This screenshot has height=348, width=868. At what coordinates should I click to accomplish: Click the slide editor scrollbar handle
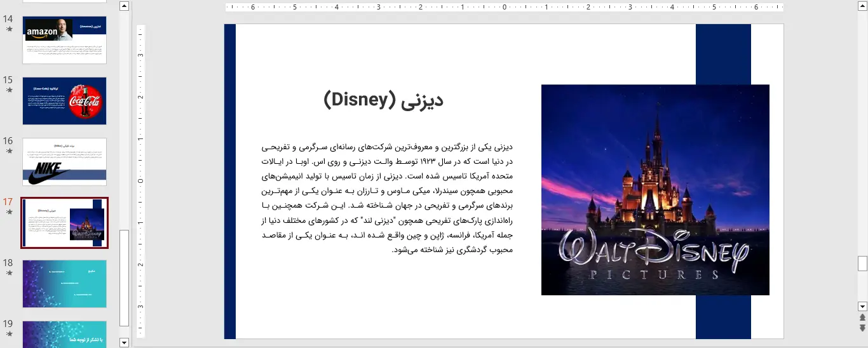tap(862, 264)
